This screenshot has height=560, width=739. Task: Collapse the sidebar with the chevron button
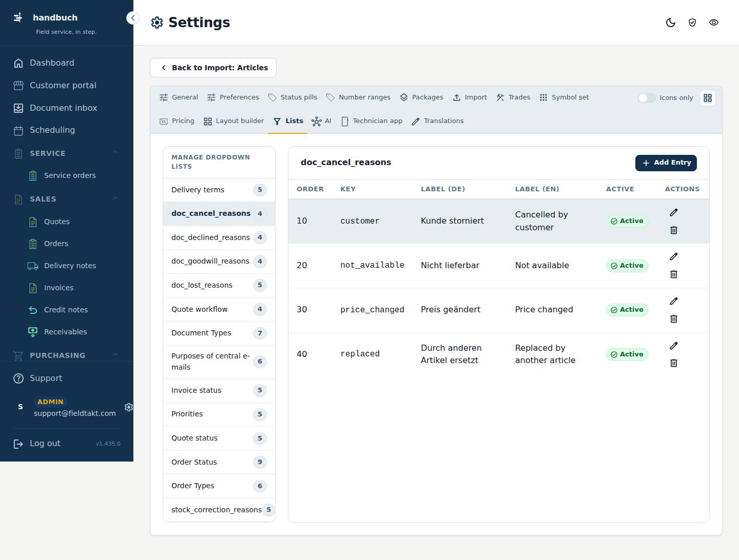coord(132,18)
